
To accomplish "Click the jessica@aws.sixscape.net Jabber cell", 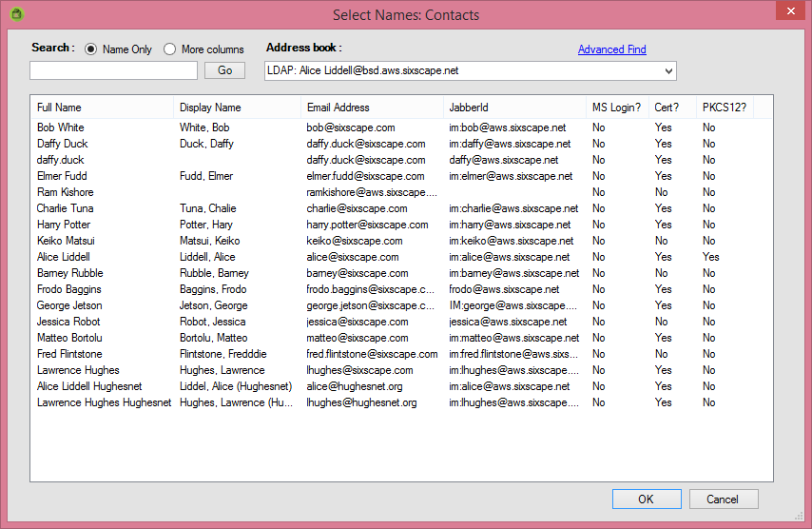I will point(508,322).
